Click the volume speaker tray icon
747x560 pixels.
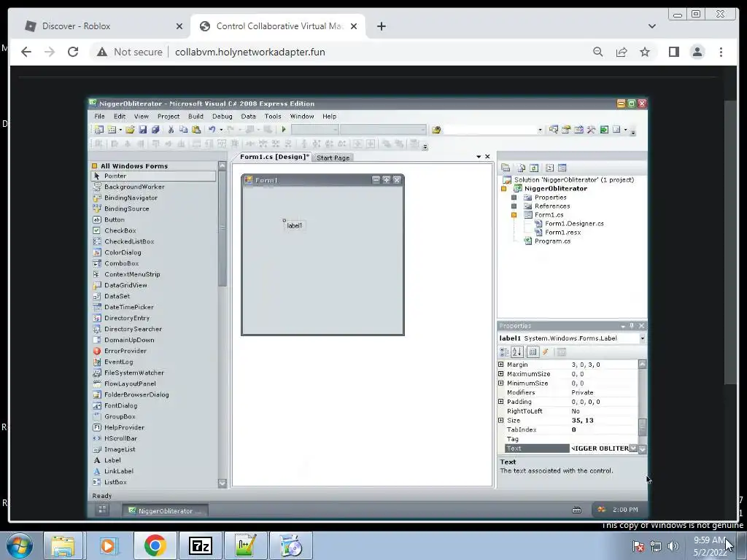[x=673, y=546]
